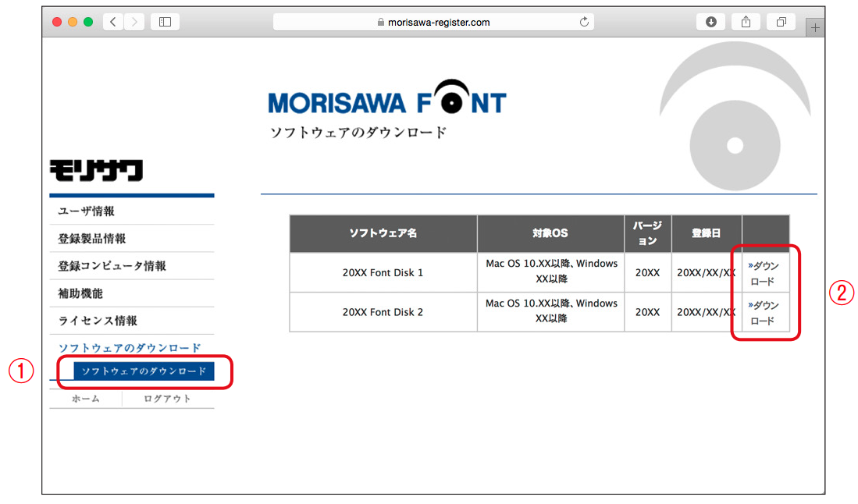Open the 登録製品情報 menu item

coord(92,238)
